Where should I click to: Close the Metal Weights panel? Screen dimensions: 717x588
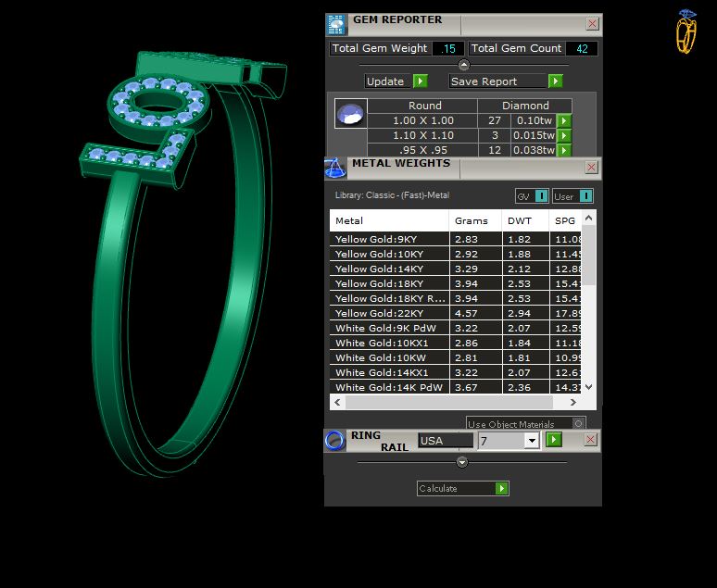pyautogui.click(x=591, y=168)
